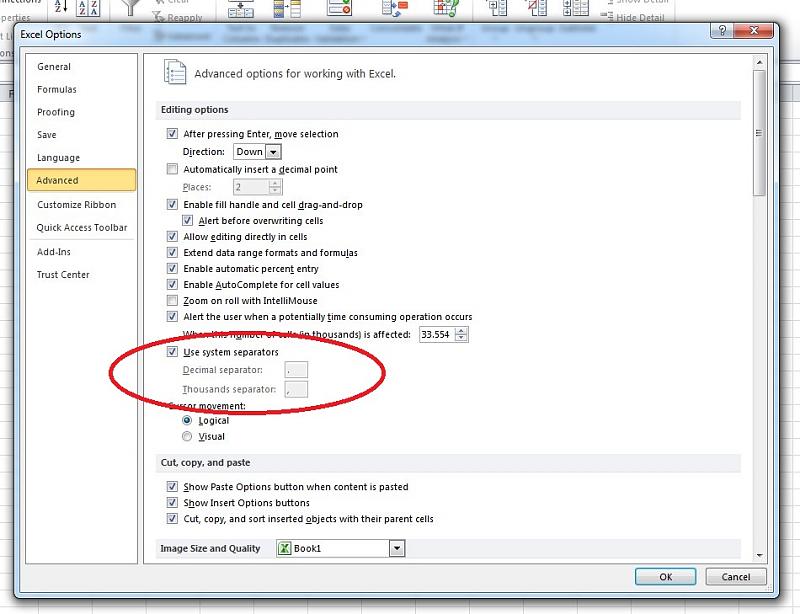Toggle Show Insert Options buttons
Image resolution: width=800 pixels, height=614 pixels.
[172, 503]
